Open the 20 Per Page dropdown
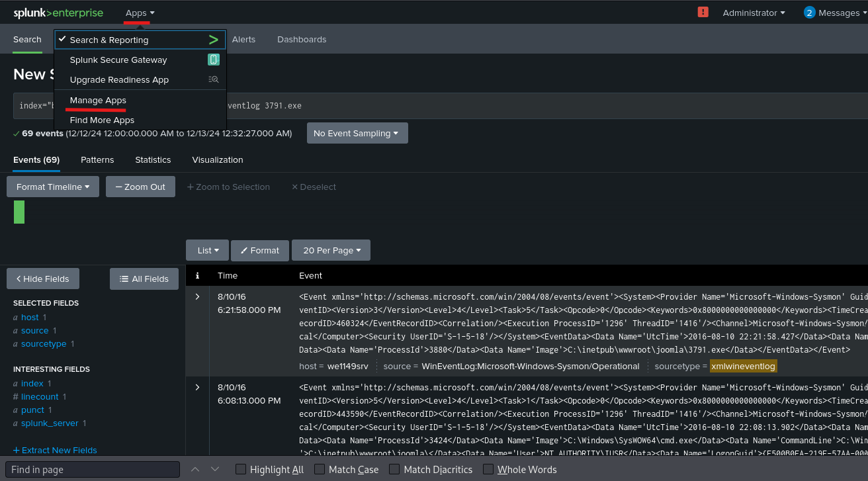Viewport: 868px width, 481px height. 331,250
